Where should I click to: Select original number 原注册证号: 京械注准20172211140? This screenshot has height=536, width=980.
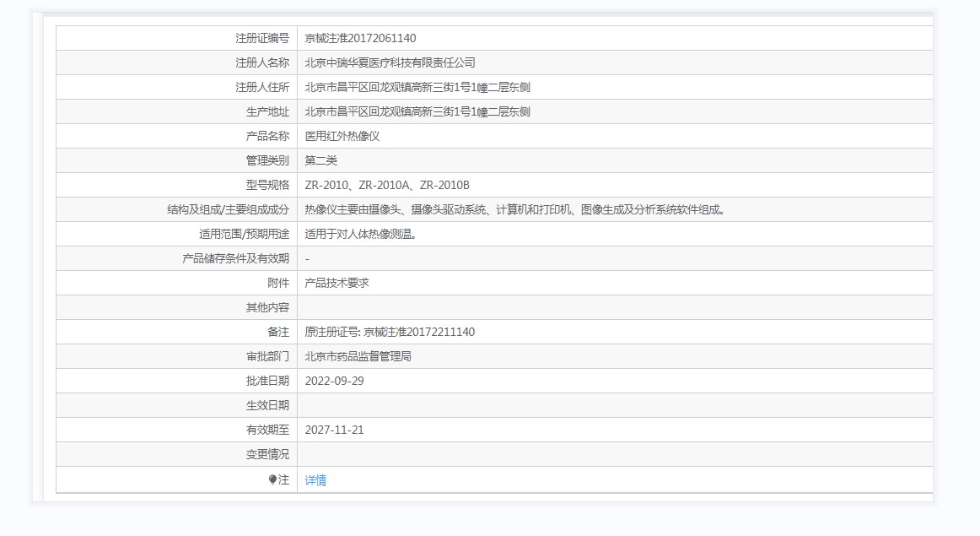click(x=390, y=332)
